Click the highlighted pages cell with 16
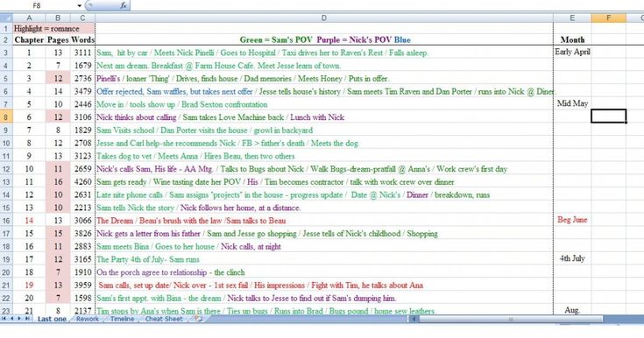 58,182
